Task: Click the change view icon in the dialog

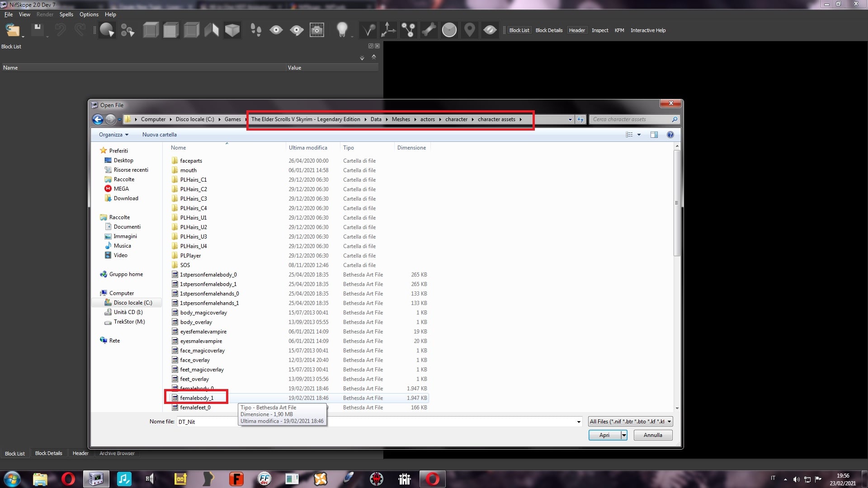Action: click(629, 135)
